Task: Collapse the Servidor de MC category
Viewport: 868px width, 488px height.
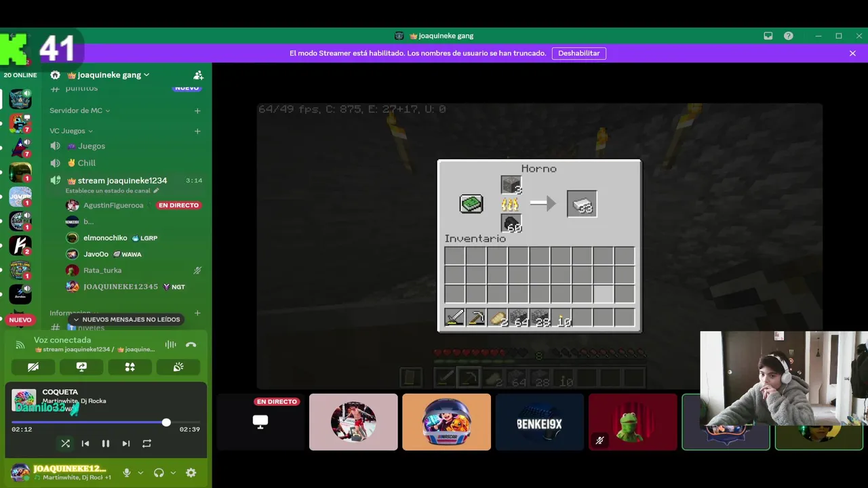Action: 79,110
